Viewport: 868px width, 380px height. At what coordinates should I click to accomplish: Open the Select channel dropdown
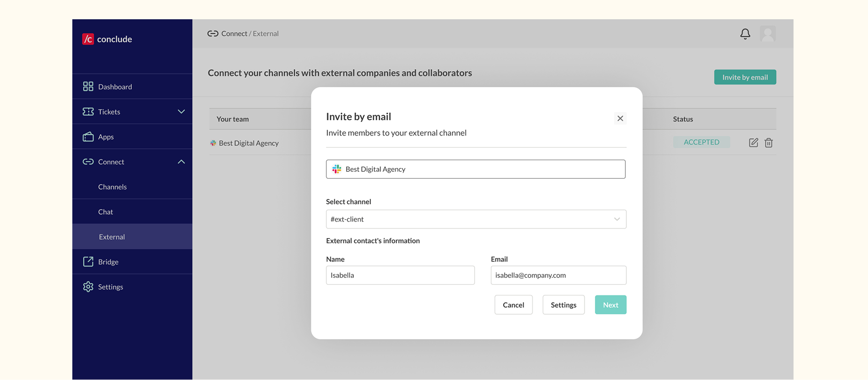pos(476,219)
